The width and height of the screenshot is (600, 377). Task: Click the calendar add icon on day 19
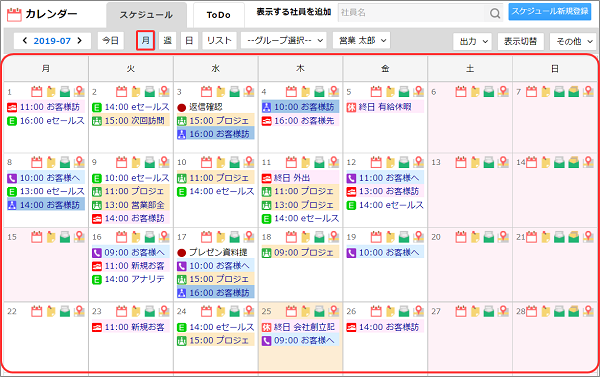coord(376,237)
